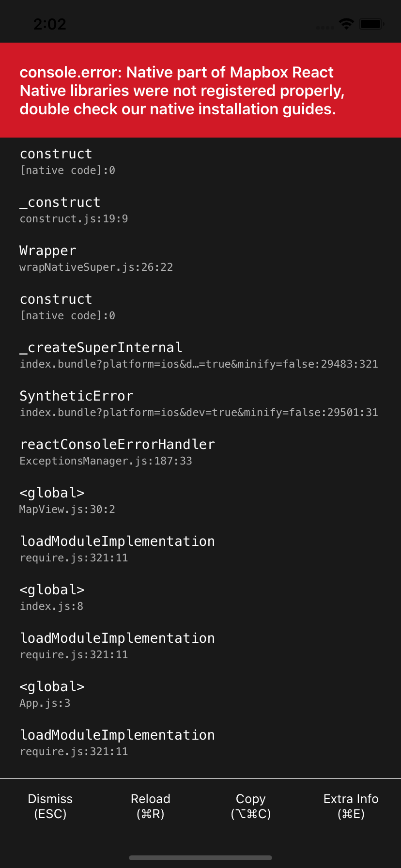Tap the red Mapbox error banner
This screenshot has width=401, height=868.
[200, 91]
